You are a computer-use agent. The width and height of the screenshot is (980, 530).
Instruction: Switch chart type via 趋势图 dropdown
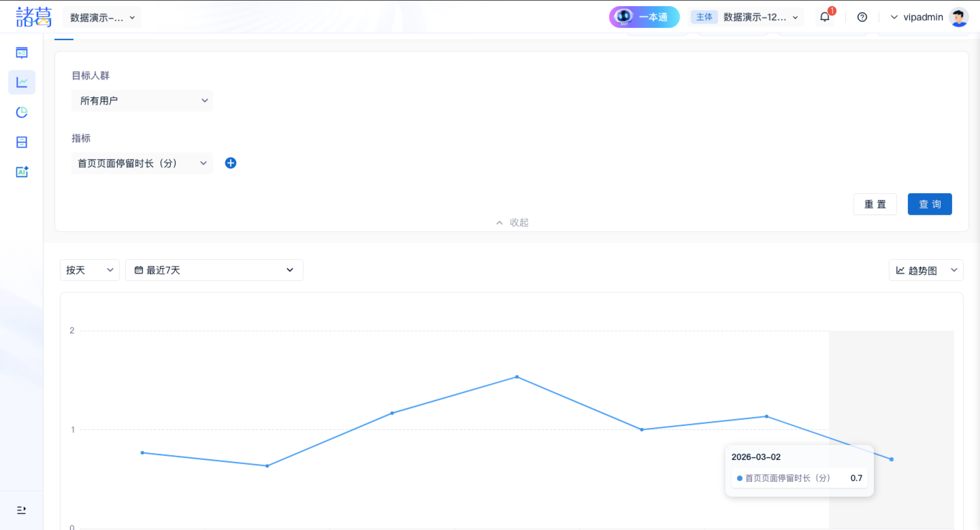[926, 270]
